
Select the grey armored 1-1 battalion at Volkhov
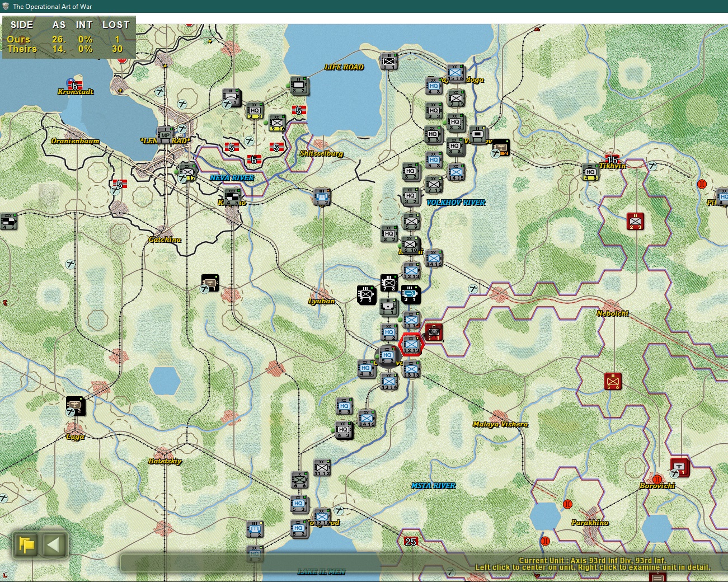pos(478,135)
